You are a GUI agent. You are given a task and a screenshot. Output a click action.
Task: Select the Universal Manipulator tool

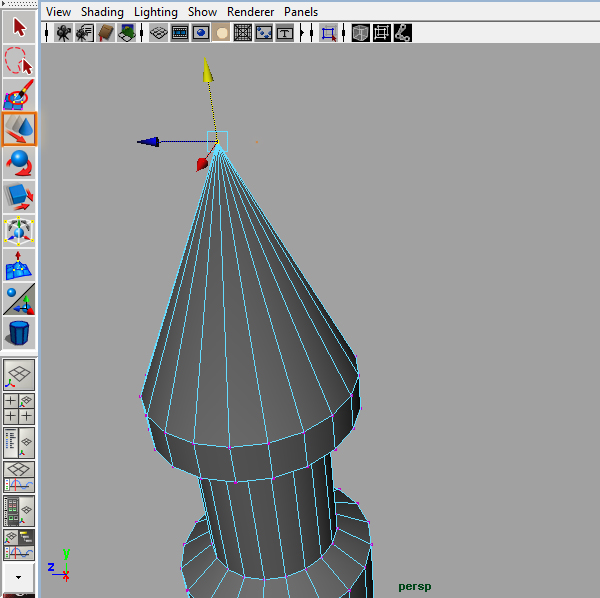coord(19,231)
